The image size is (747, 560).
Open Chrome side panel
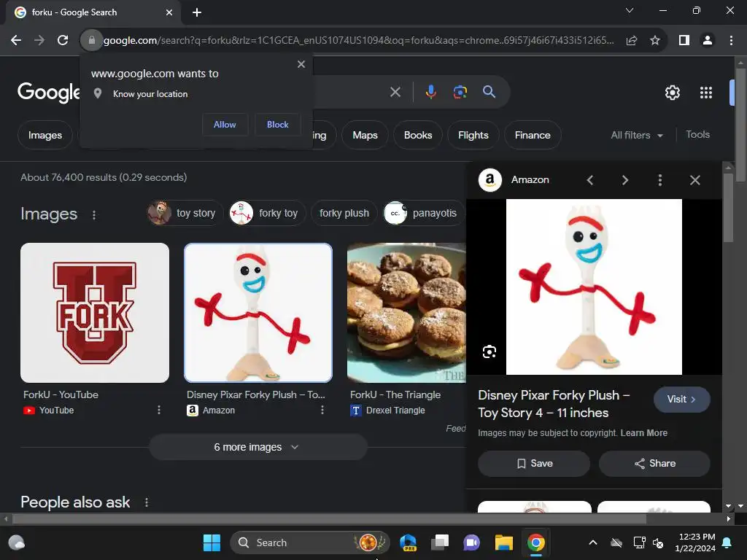click(x=684, y=41)
